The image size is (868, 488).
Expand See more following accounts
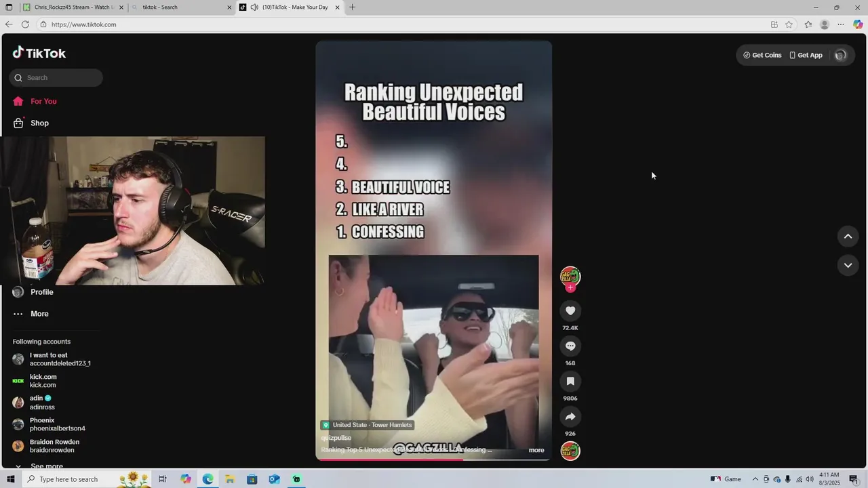tap(39, 466)
